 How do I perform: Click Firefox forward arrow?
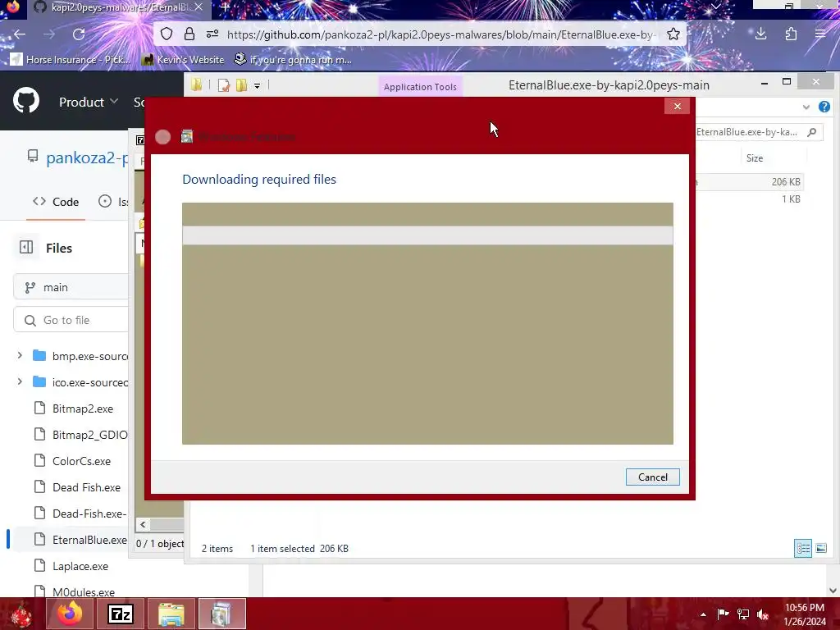click(x=49, y=34)
